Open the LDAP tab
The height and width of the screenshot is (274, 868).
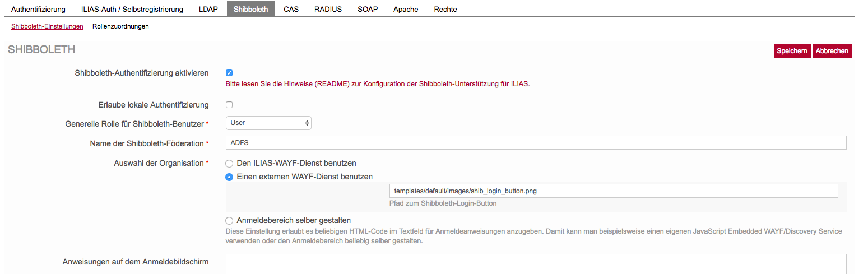click(x=208, y=10)
